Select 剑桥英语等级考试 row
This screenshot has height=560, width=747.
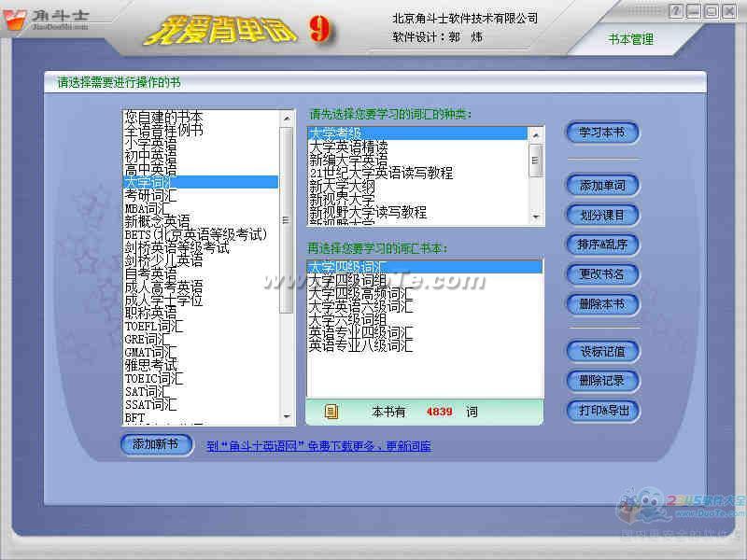click(x=201, y=247)
